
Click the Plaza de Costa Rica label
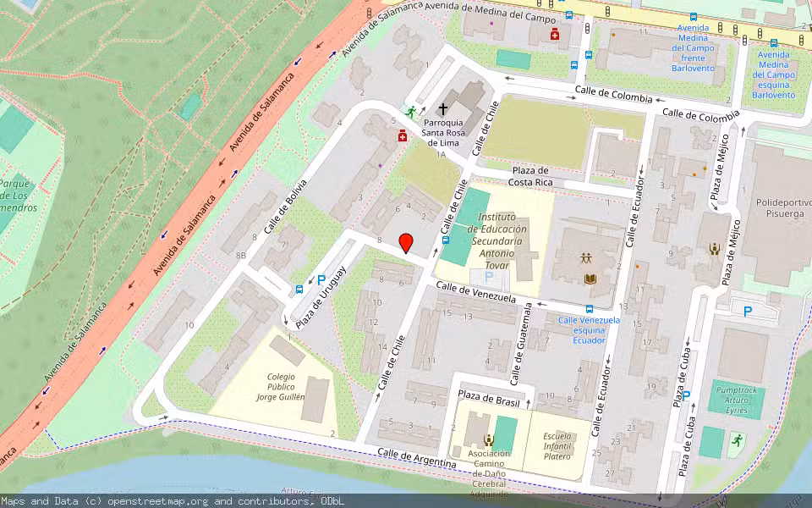pyautogui.click(x=530, y=176)
